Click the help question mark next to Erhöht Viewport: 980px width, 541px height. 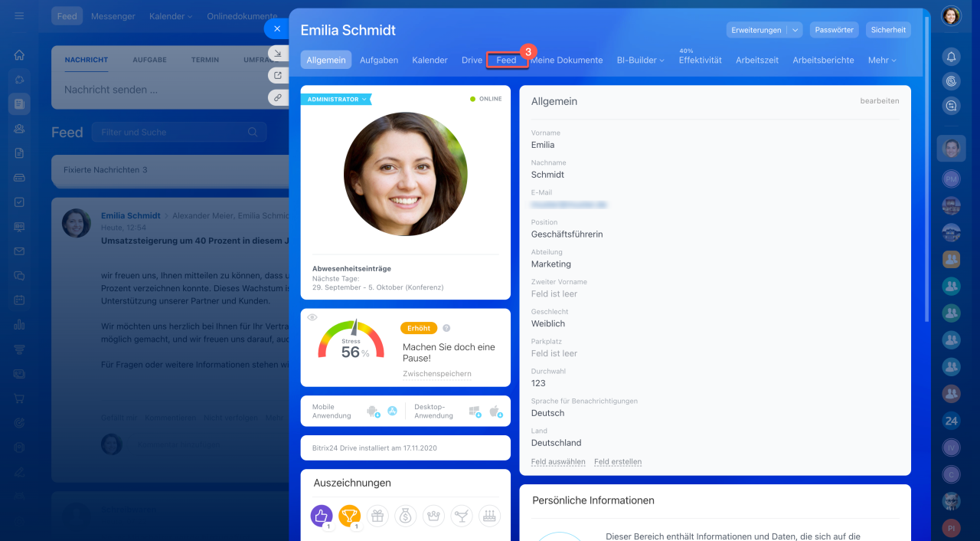pos(446,328)
